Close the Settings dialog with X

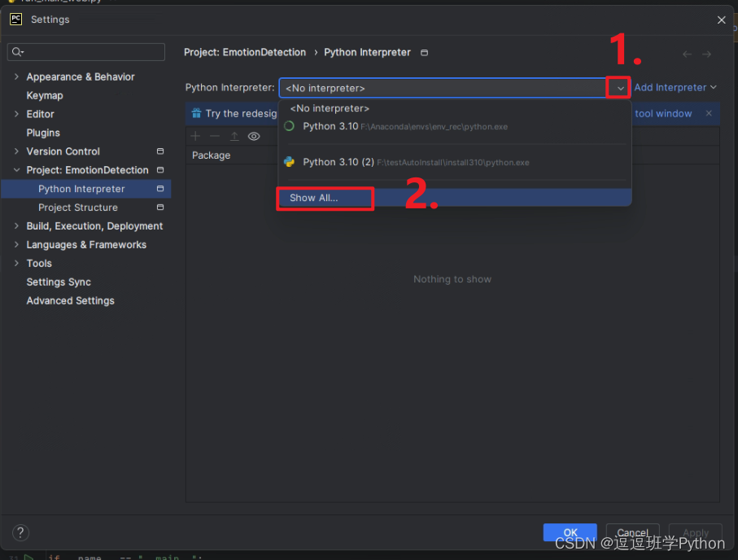click(721, 20)
